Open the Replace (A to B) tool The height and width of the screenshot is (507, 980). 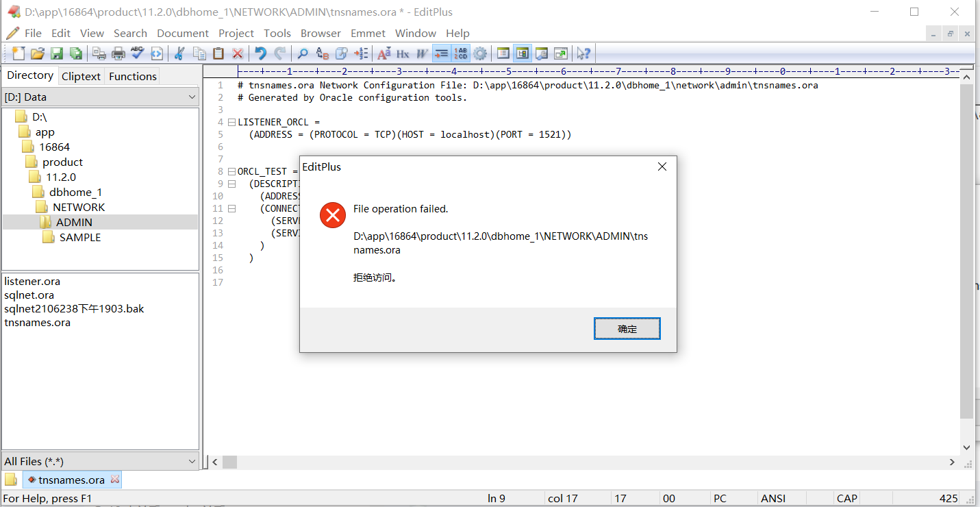[x=322, y=53]
